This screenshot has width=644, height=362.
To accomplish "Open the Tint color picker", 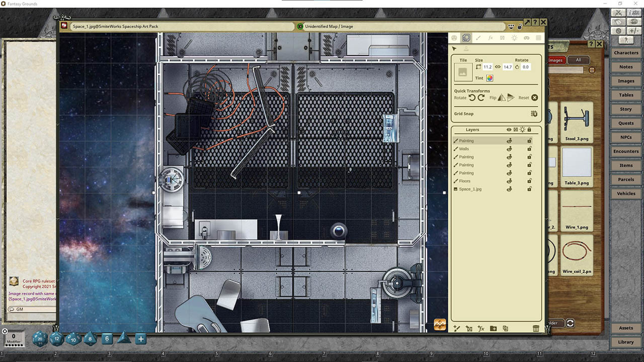I will (490, 78).
